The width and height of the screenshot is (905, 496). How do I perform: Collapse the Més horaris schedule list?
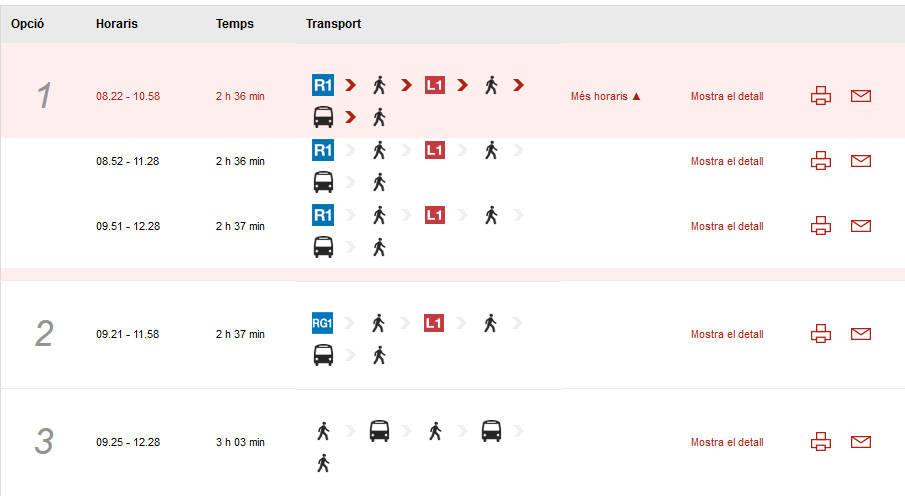[x=605, y=96]
